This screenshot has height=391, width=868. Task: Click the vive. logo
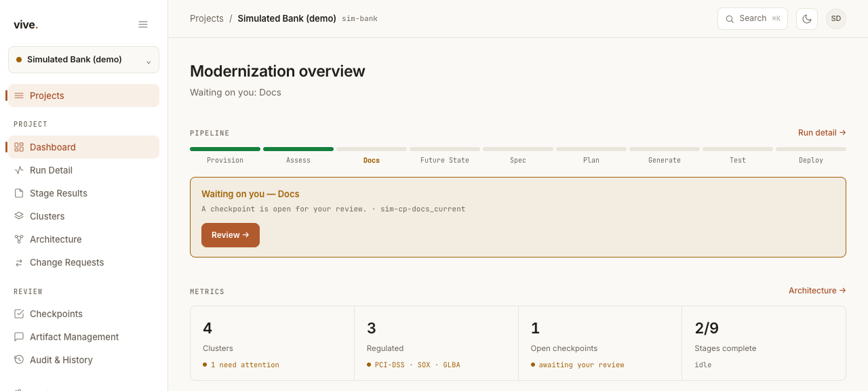coord(26,25)
